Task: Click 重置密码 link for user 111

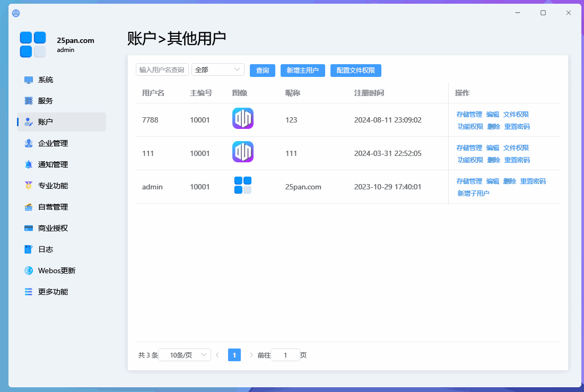Action: pyautogui.click(x=517, y=160)
